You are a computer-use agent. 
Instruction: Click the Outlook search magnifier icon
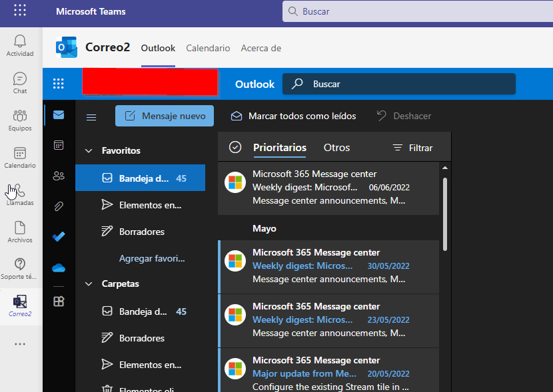(297, 84)
